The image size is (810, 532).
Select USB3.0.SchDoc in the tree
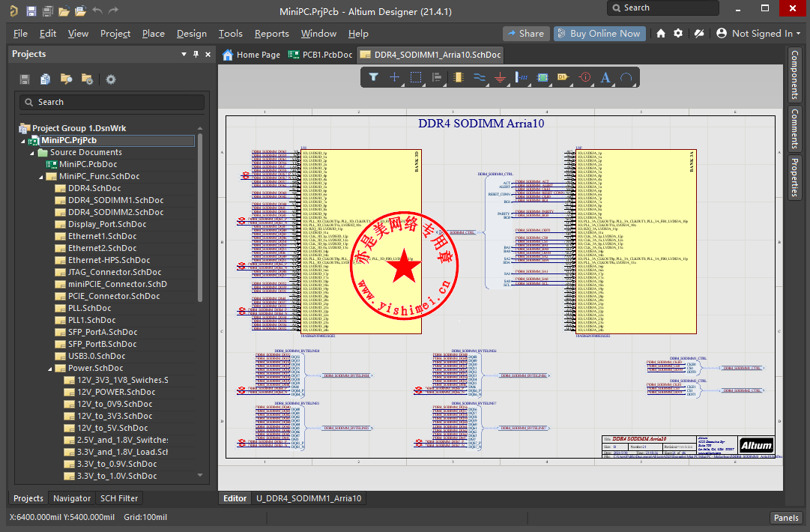[97, 357]
